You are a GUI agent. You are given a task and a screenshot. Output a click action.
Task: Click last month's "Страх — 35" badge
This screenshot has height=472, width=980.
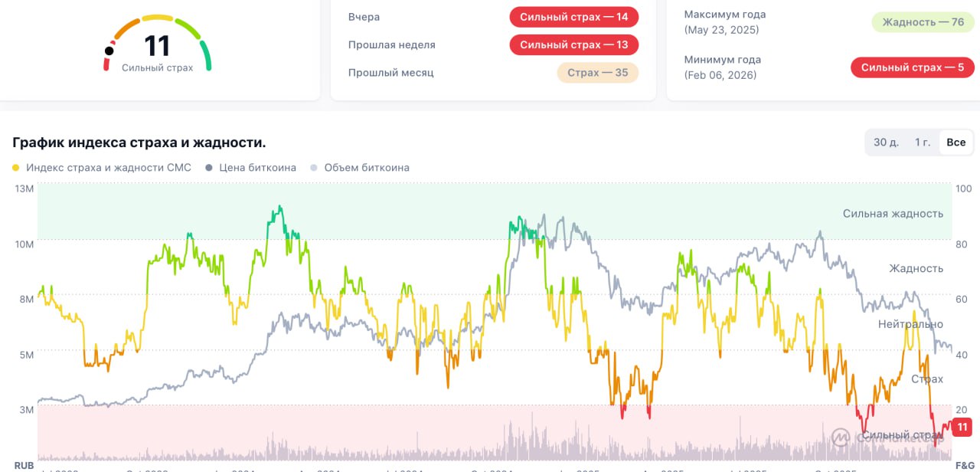tap(597, 73)
